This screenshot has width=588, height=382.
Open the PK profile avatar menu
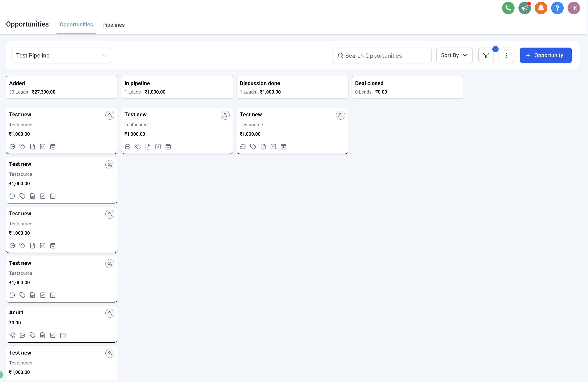pos(573,8)
